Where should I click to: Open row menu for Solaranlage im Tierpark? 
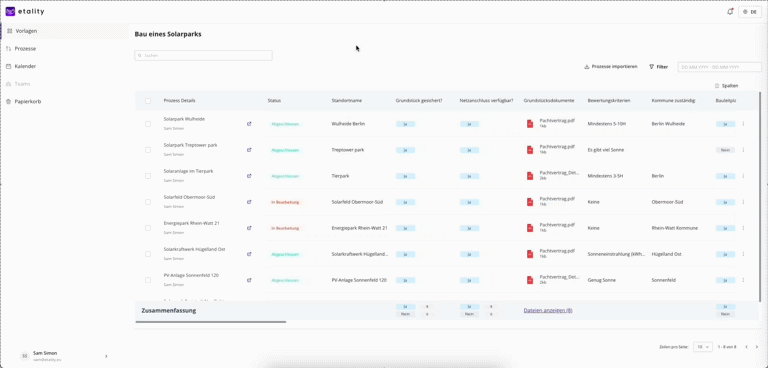(x=743, y=176)
